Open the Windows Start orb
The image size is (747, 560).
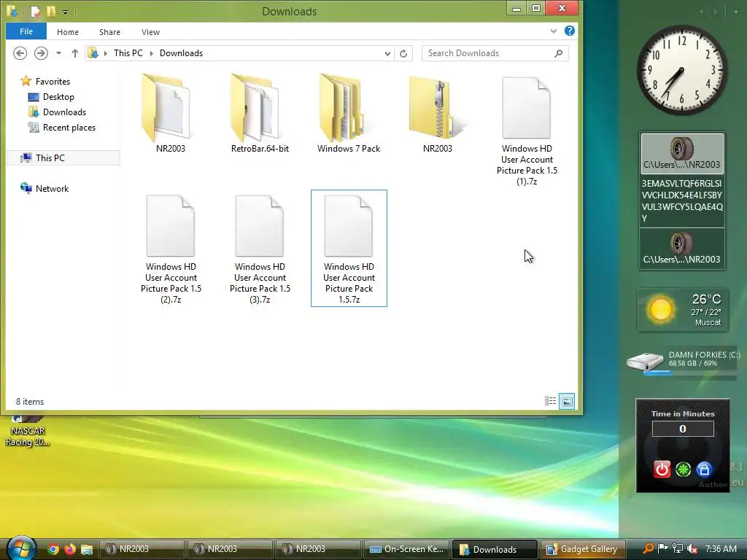[x=21, y=548]
